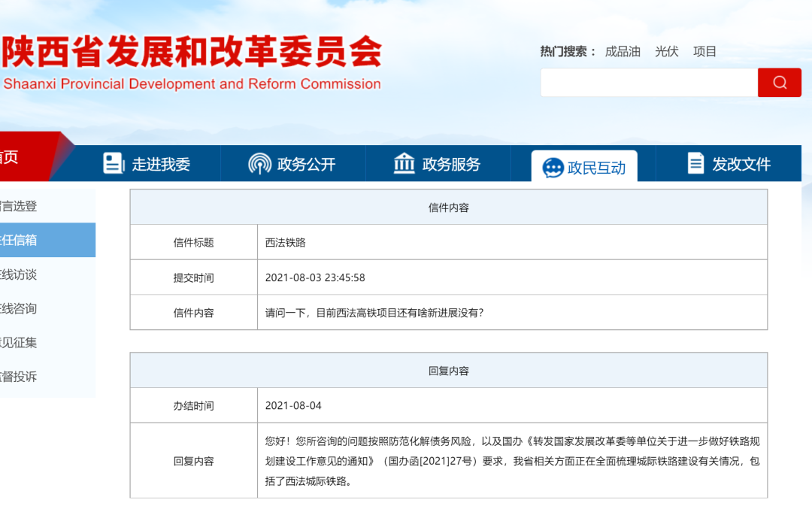This screenshot has height=509, width=812.
Task: Select hot search keyword 项目
Action: [704, 51]
